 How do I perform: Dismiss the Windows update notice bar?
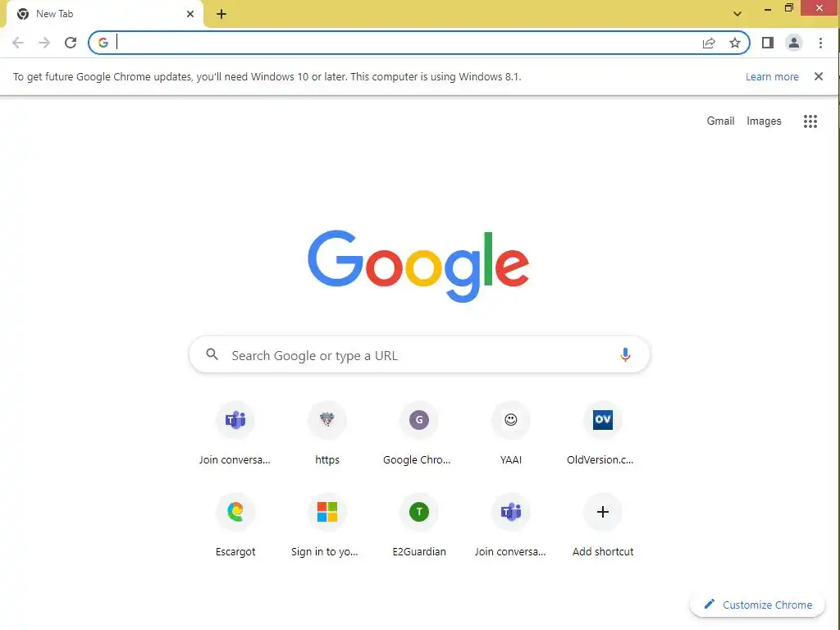818,76
